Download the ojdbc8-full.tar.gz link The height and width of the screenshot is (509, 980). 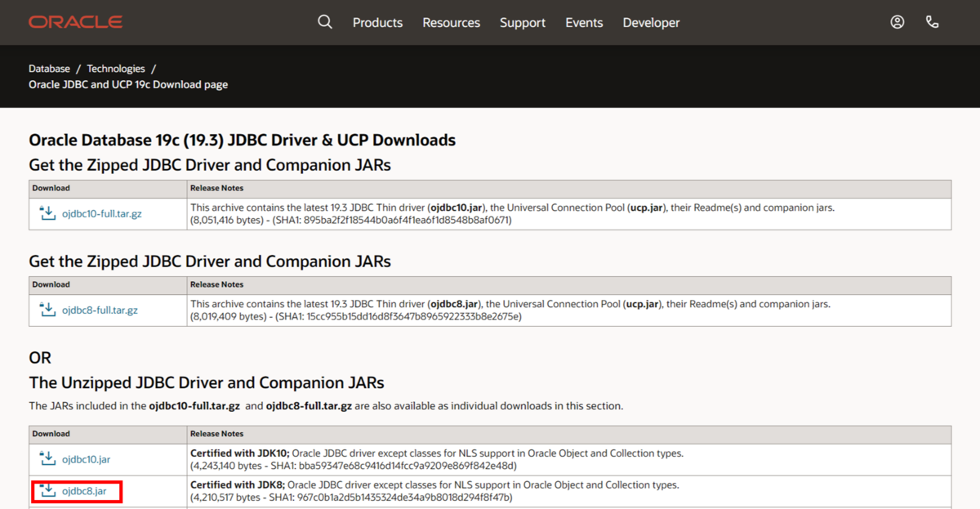(x=100, y=310)
